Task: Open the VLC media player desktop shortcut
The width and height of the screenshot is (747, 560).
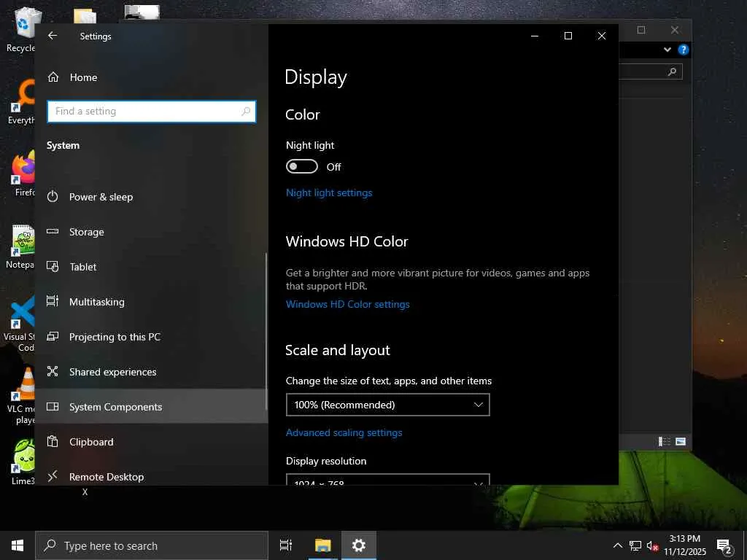Action: point(21,396)
